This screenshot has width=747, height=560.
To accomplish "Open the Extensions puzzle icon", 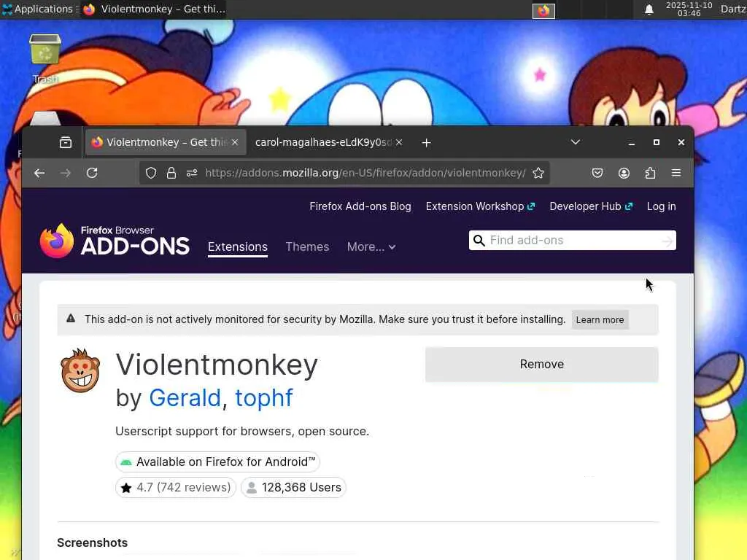I will click(650, 173).
